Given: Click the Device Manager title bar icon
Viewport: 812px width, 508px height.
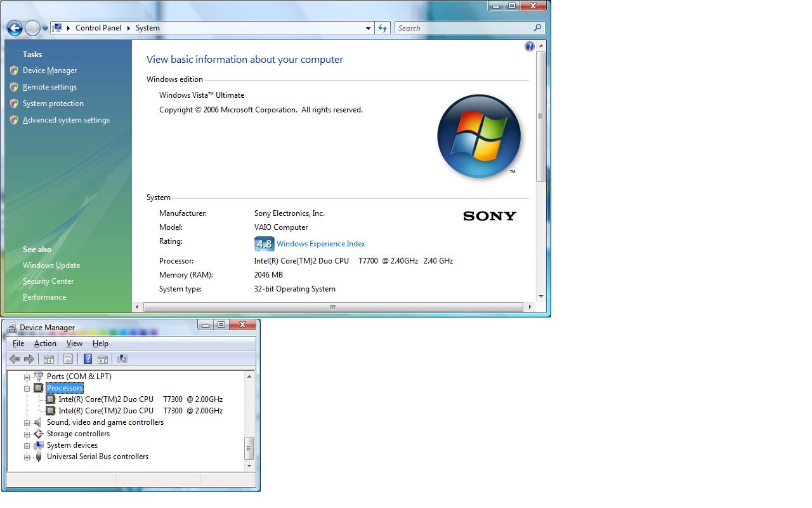Looking at the screenshot, I should [11, 328].
